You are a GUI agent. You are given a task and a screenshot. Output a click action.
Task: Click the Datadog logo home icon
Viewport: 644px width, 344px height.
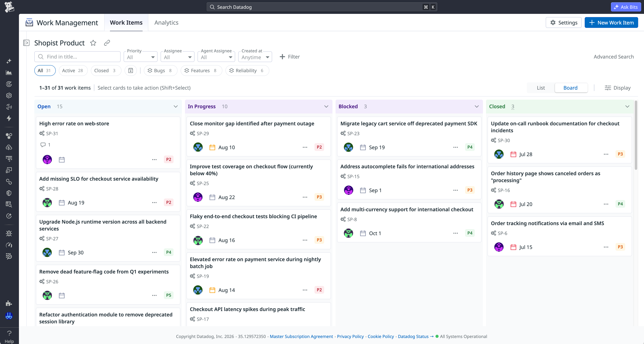9,7
